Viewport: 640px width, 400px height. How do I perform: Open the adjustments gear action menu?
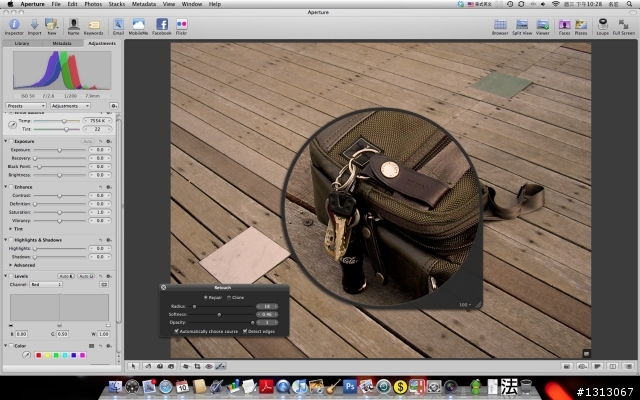114,106
